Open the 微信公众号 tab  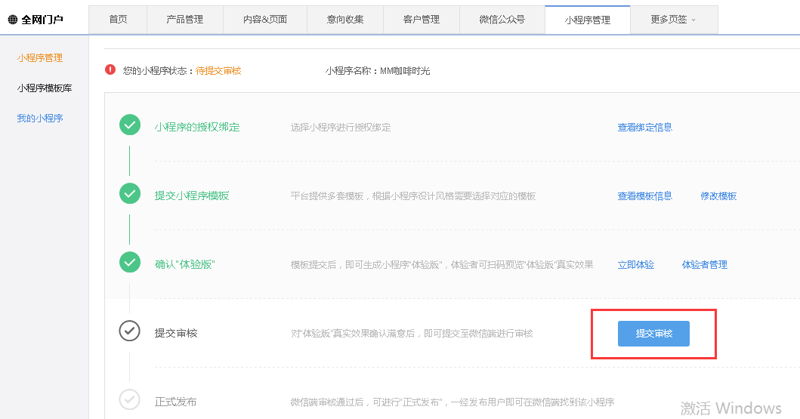click(502, 19)
